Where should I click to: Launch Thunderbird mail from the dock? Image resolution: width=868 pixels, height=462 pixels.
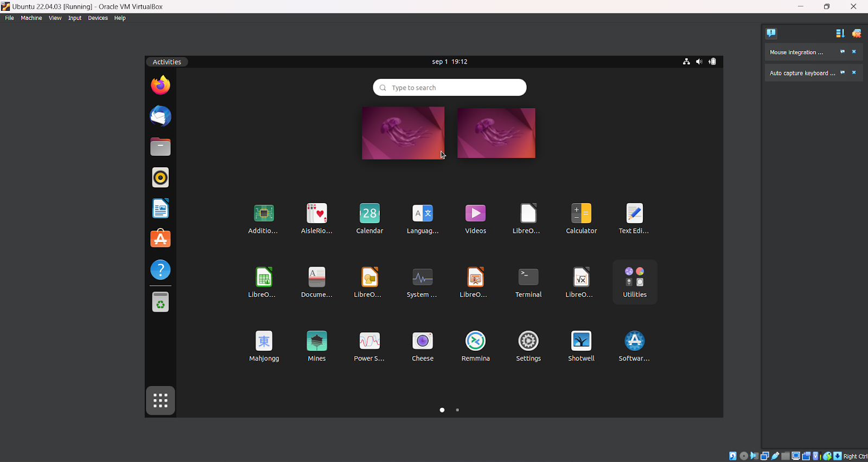(161, 116)
